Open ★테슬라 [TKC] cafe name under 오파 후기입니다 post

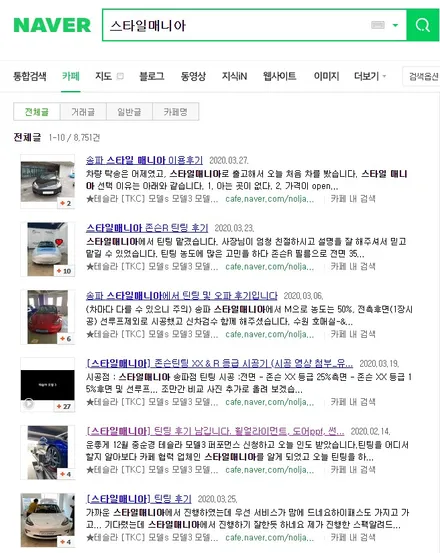(152, 334)
